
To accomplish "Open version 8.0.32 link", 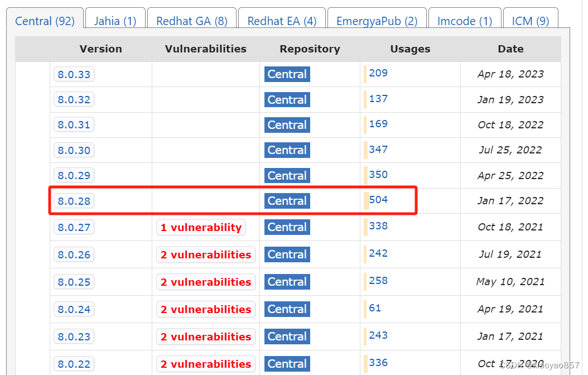I will click(74, 100).
